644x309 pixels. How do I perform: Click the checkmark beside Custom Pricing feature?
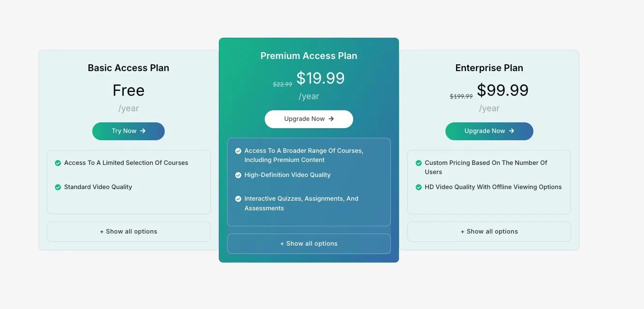point(418,162)
